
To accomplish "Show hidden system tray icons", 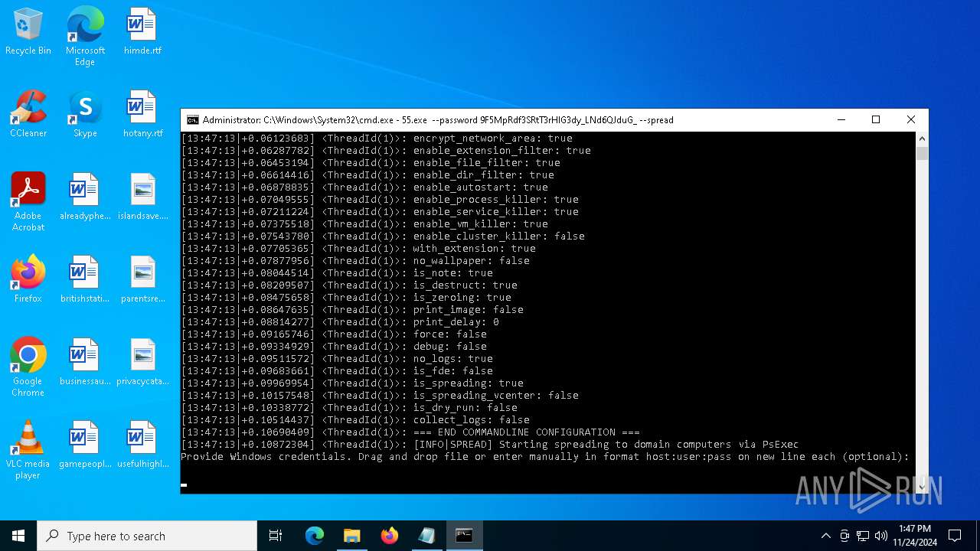I will coord(825,536).
